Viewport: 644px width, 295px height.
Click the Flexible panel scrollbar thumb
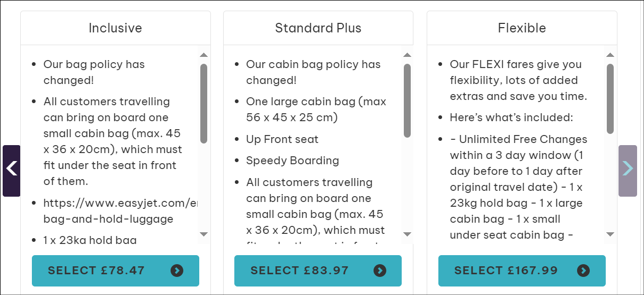coord(610,98)
